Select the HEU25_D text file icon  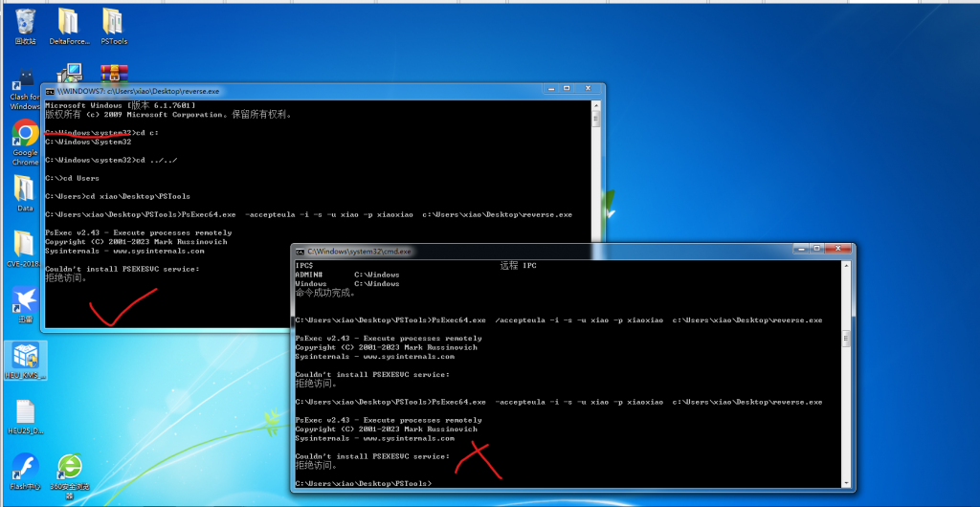[x=25, y=417]
